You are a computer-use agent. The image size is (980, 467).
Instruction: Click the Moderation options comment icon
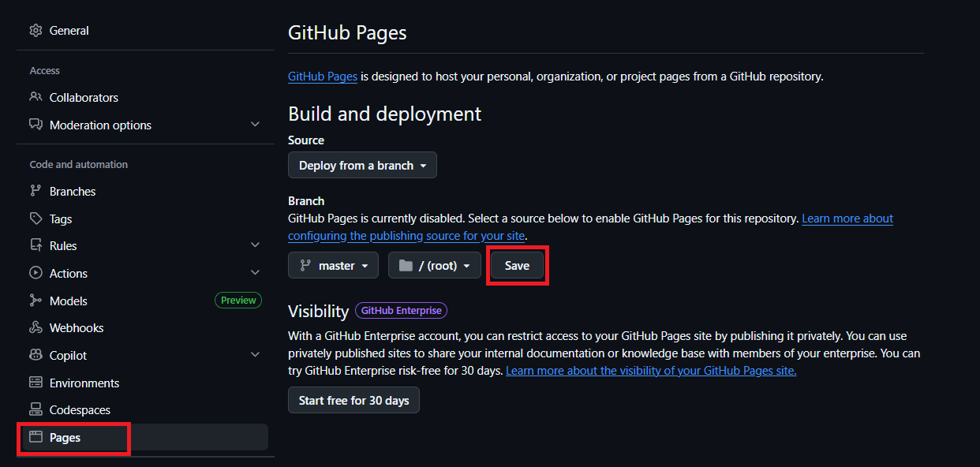(x=36, y=125)
